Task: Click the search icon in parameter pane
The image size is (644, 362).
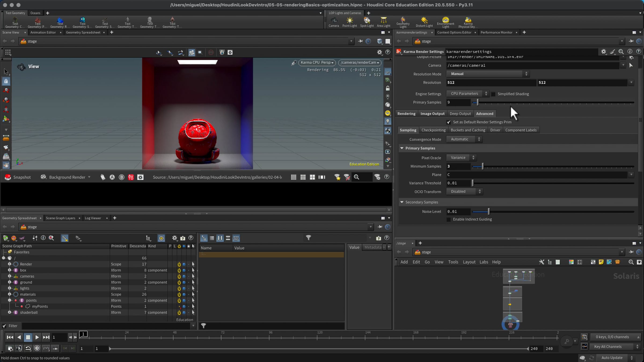Action: click(x=621, y=51)
